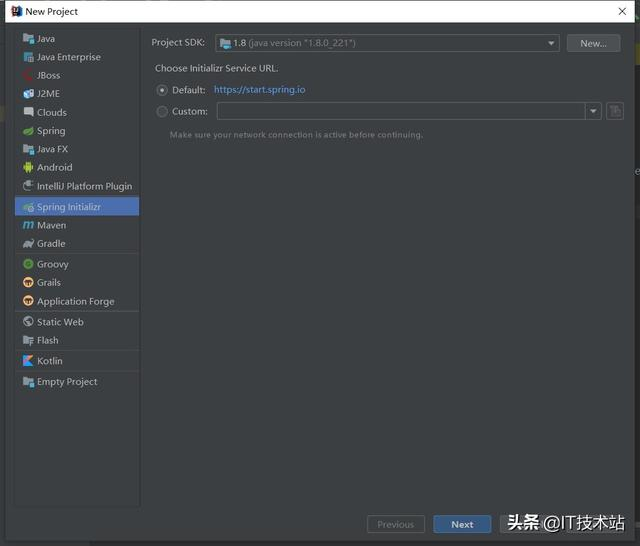Screen dimensions: 640x546
Task: Click the disabled icon button beside the Custom URL field
Action: click(x=615, y=111)
